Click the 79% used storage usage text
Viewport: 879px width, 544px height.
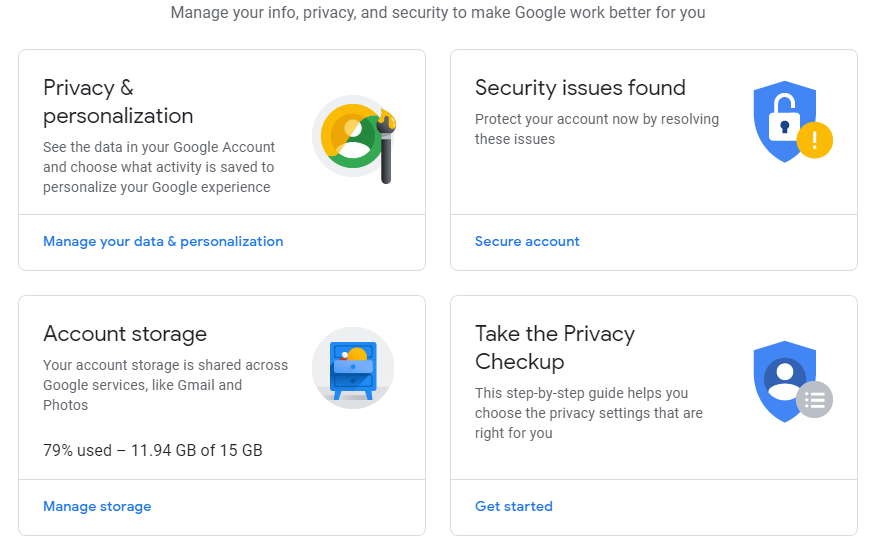point(152,450)
